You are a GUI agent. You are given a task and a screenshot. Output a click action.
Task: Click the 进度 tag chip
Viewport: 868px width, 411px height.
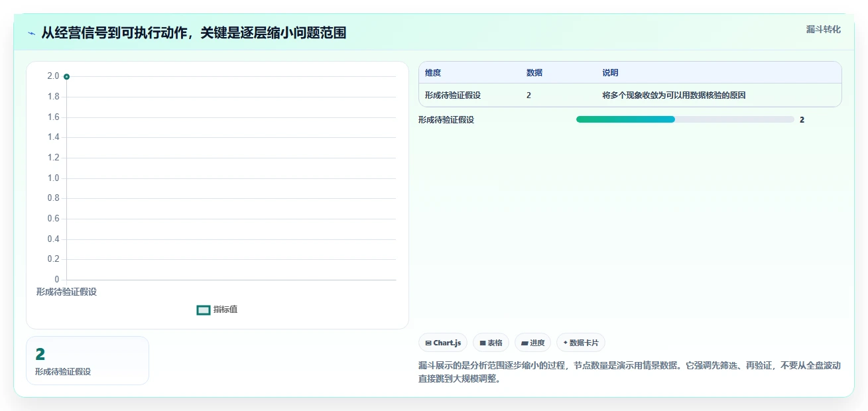point(532,343)
